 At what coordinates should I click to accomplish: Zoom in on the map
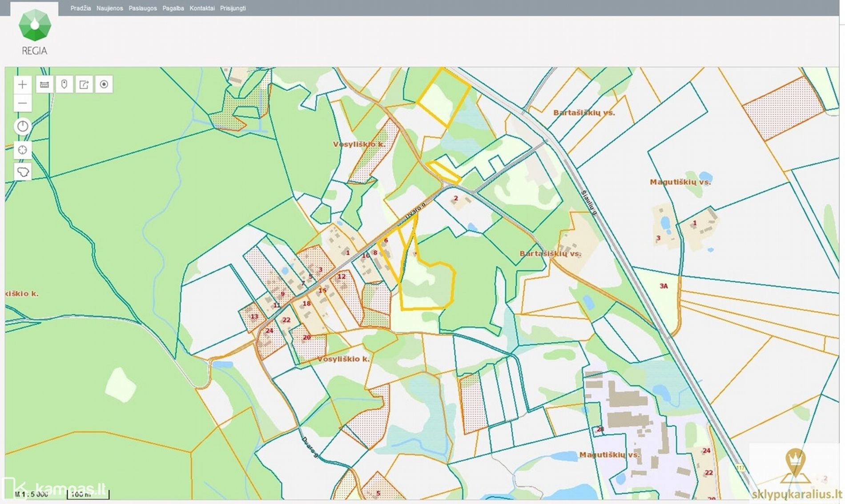[22, 84]
